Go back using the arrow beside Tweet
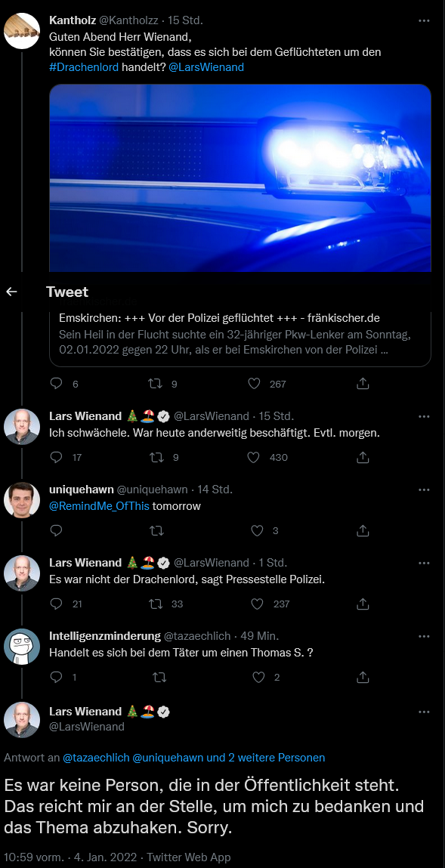This screenshot has width=445, height=868. tap(11, 292)
